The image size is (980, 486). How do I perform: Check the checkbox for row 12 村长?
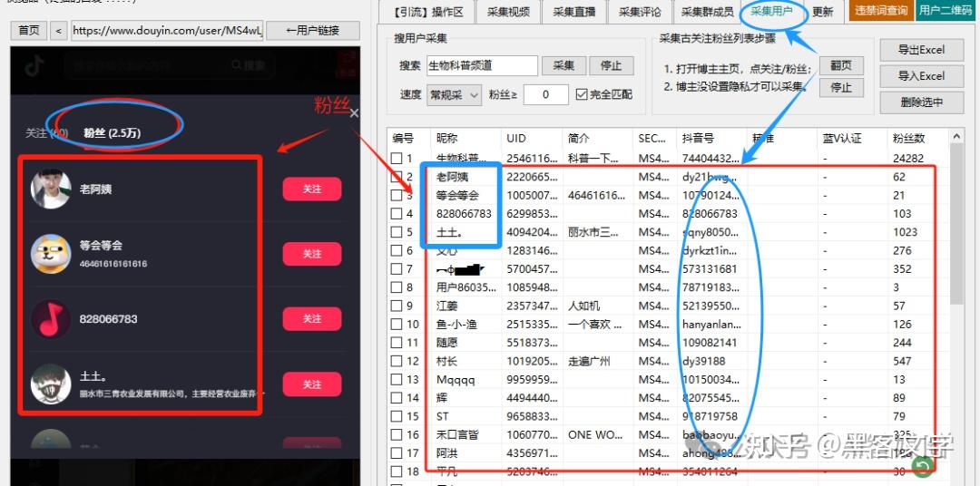(x=397, y=361)
